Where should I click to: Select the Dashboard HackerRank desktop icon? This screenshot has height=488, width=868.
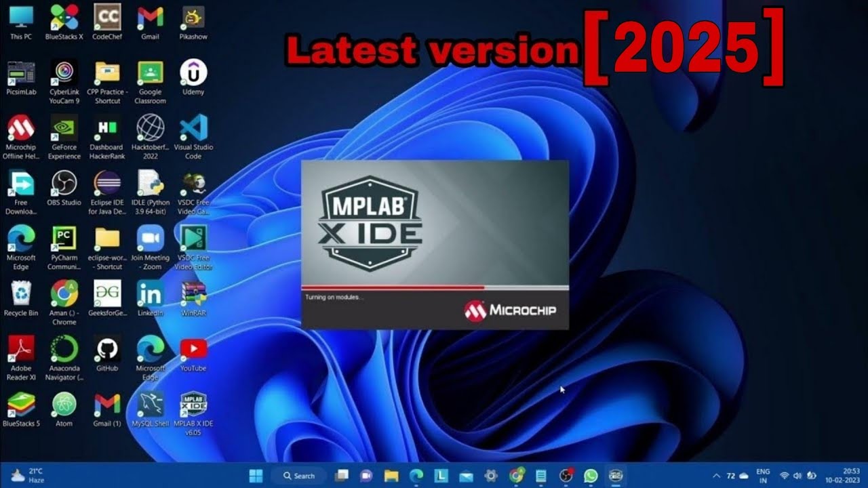107,138
